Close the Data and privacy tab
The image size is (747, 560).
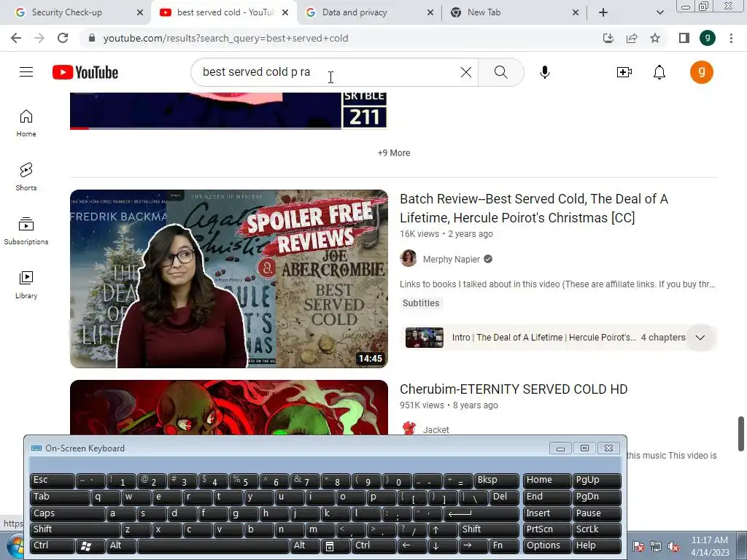(430, 13)
